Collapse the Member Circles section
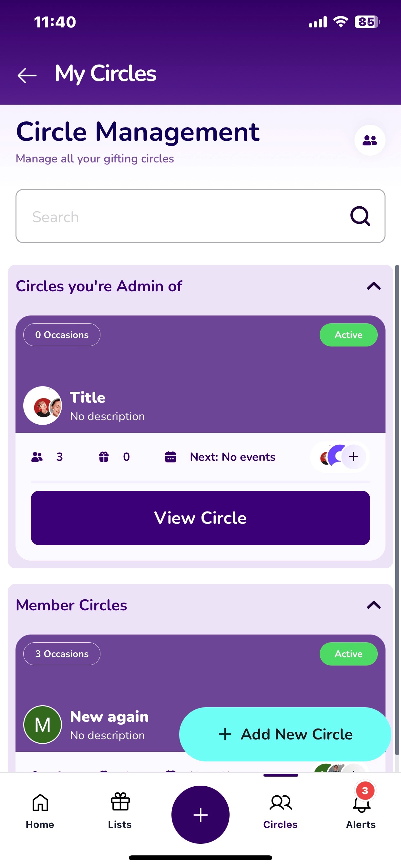401x868 pixels. click(x=374, y=605)
